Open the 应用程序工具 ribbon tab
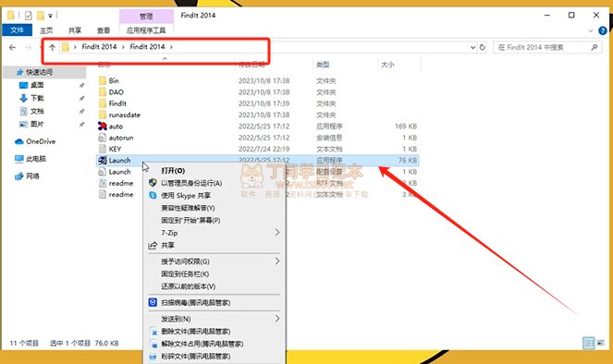This screenshot has width=613, height=364. click(146, 30)
